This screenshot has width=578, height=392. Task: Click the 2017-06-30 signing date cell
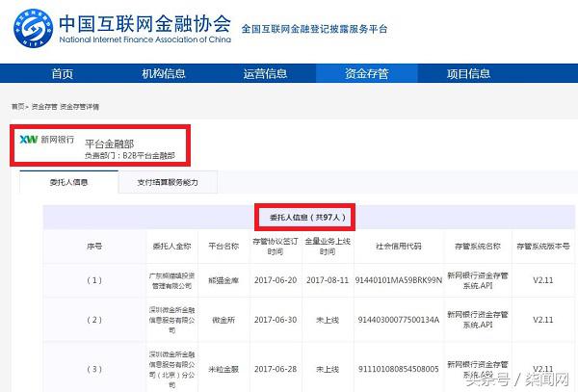pos(276,320)
